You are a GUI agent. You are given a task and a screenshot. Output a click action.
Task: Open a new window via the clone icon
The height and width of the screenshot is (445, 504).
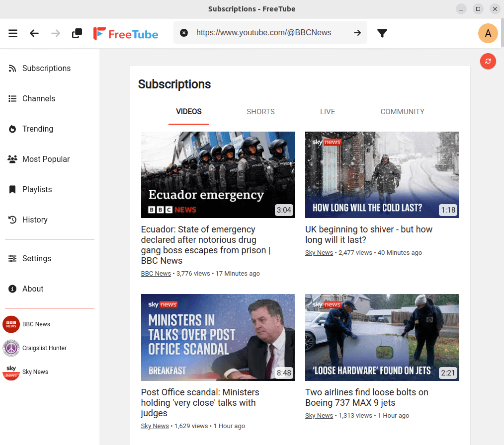77,33
